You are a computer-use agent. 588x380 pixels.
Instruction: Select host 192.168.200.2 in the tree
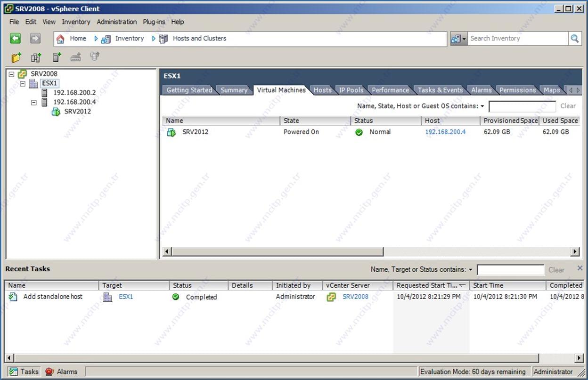pyautogui.click(x=74, y=93)
